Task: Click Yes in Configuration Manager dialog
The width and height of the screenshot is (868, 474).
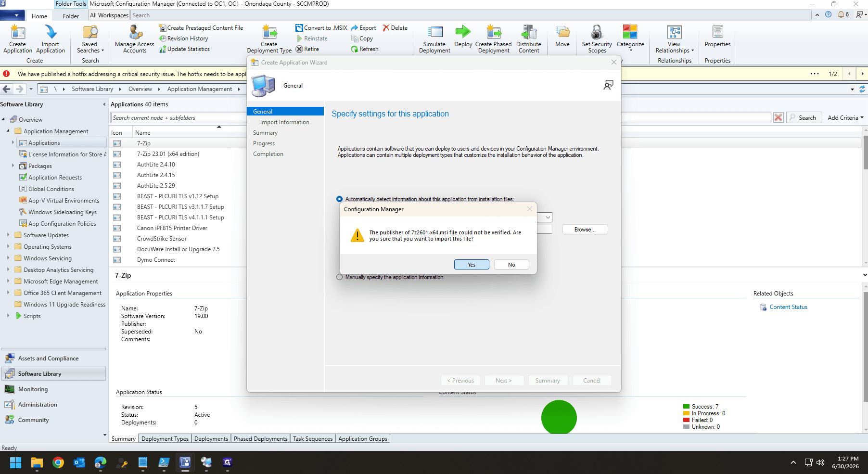Action: [x=472, y=265]
